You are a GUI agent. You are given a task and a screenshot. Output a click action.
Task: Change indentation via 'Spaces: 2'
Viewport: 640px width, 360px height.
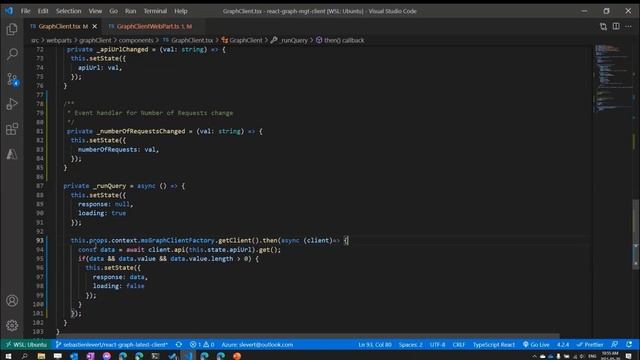point(411,344)
